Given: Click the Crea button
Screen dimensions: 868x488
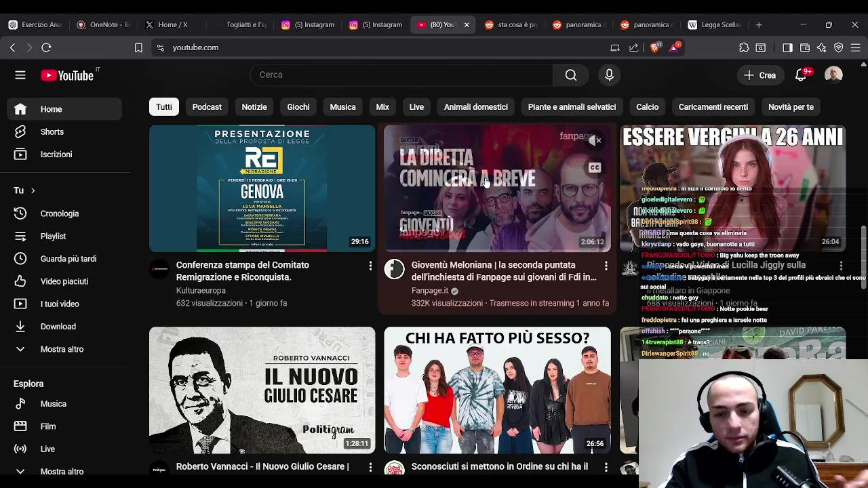Looking at the screenshot, I should click(759, 75).
